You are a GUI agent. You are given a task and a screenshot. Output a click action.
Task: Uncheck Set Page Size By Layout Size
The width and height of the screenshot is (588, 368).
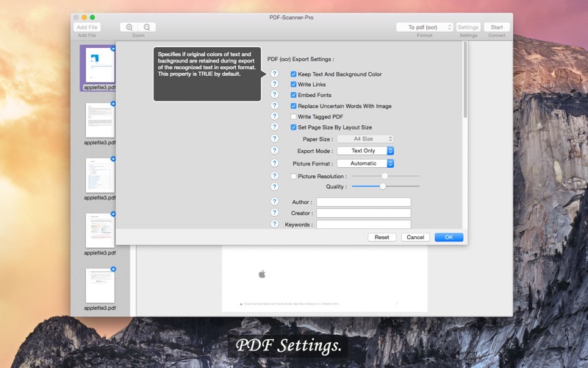[x=293, y=127]
